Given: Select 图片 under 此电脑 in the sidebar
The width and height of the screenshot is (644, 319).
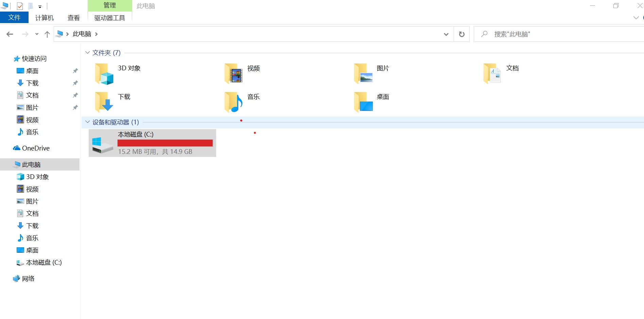Looking at the screenshot, I should (28, 201).
